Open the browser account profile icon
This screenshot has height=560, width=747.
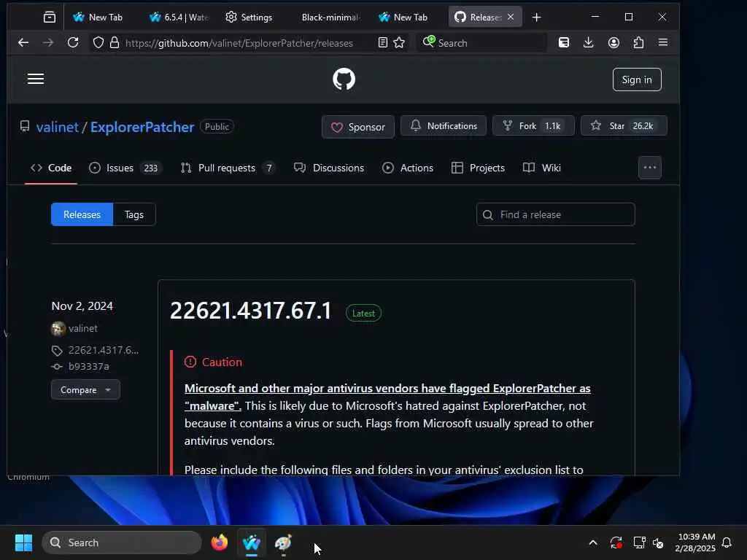click(614, 43)
